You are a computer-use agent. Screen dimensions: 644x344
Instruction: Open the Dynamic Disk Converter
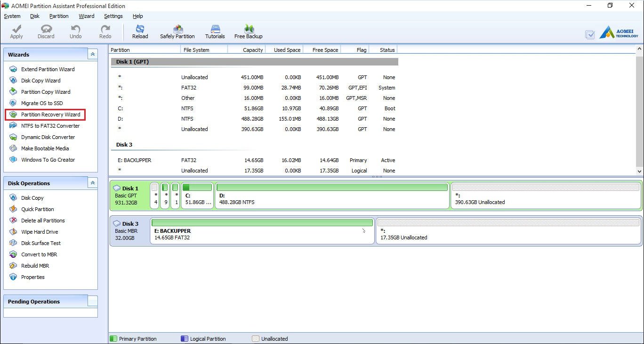tap(42, 137)
